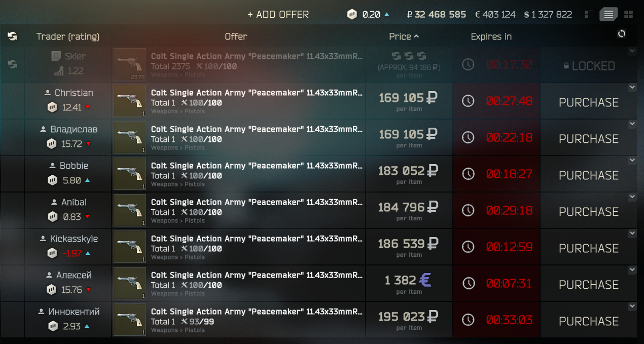
Task: Click the Peacemaker revolver thumbnail in Christian's offer
Action: 130,101
